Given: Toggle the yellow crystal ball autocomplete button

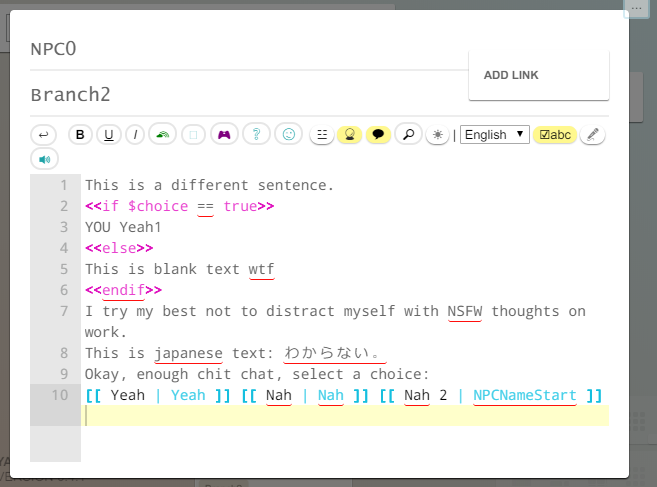Looking at the screenshot, I should [x=349, y=135].
